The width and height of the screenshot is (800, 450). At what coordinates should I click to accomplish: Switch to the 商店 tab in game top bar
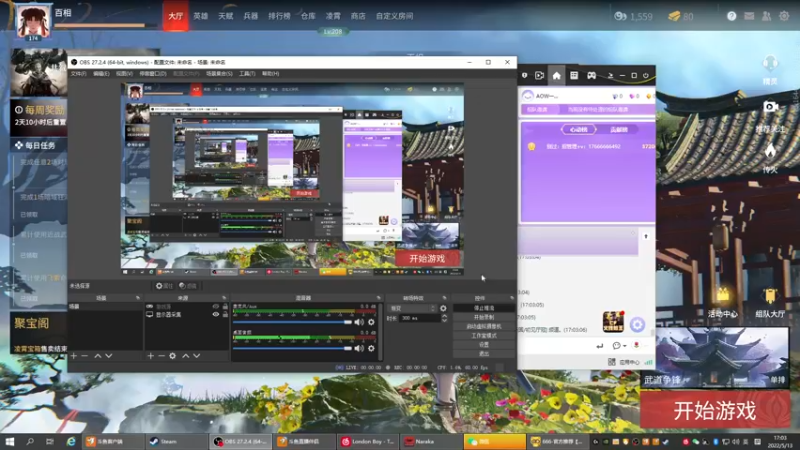point(358,16)
